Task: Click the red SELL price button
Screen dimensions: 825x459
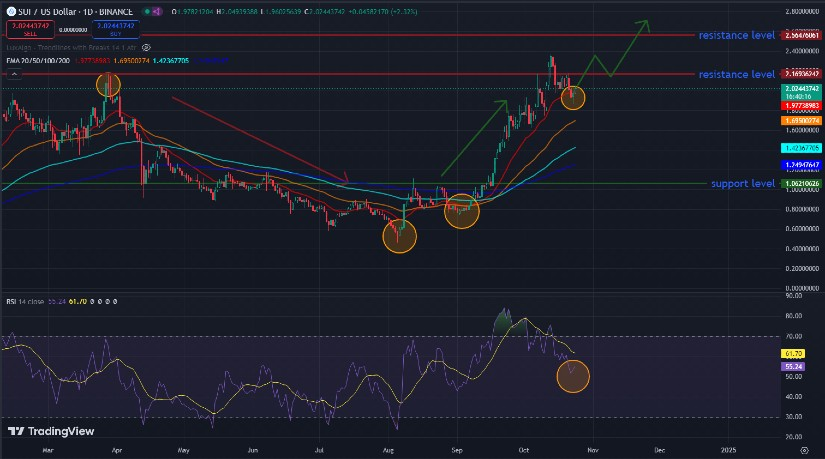Action: point(30,29)
